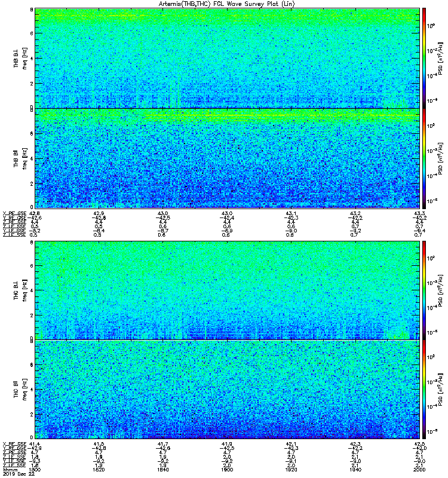Click the '43.3' X_RE_GSE value for THB
Viewport: 448px width, 478px height.
[x=419, y=213]
